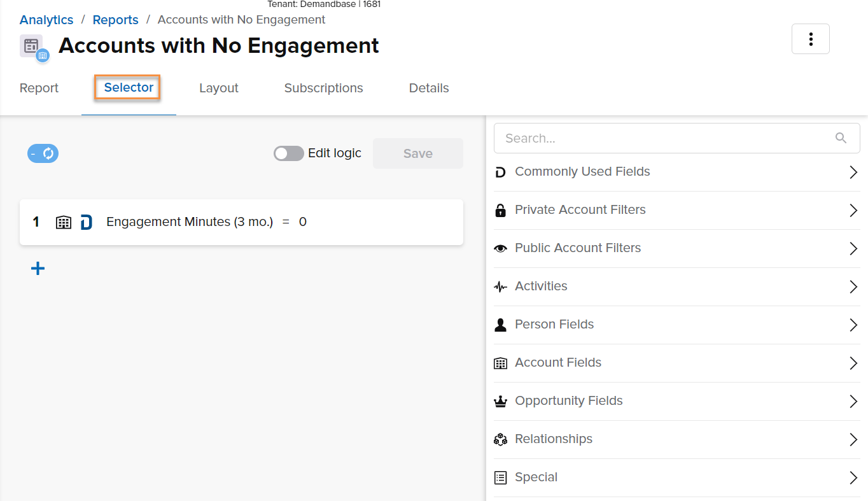Click the Edit logic label
The width and height of the screenshot is (868, 501).
coord(335,153)
